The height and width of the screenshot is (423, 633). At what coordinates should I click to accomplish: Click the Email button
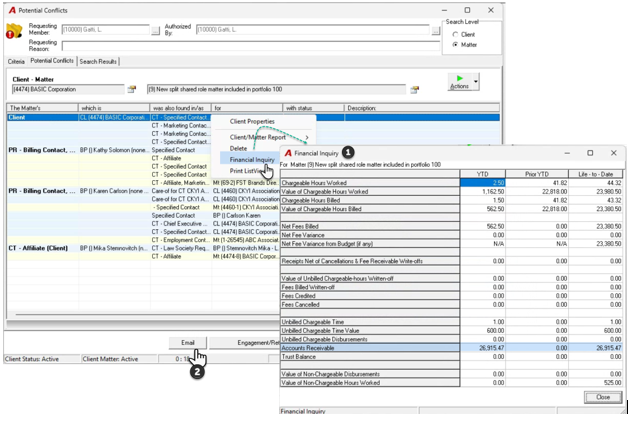click(x=188, y=343)
